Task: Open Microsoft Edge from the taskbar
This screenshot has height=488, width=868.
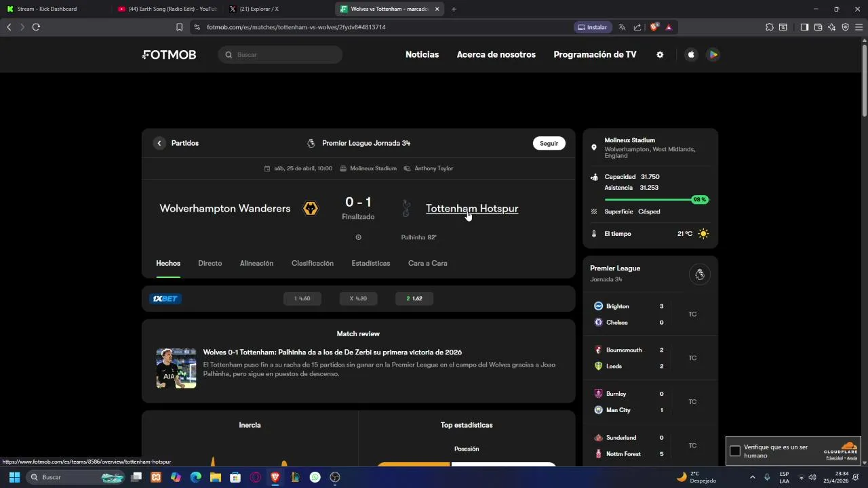Action: 196,477
